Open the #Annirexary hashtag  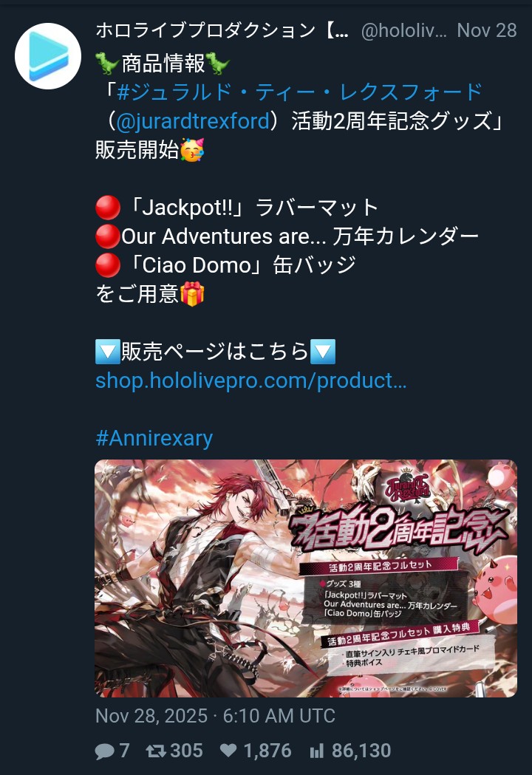[x=154, y=438]
